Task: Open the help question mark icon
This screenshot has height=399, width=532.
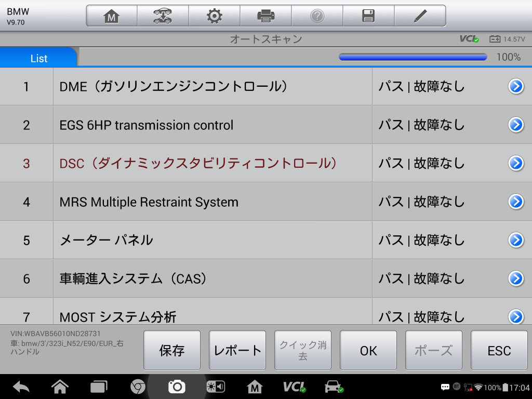Action: pyautogui.click(x=317, y=16)
